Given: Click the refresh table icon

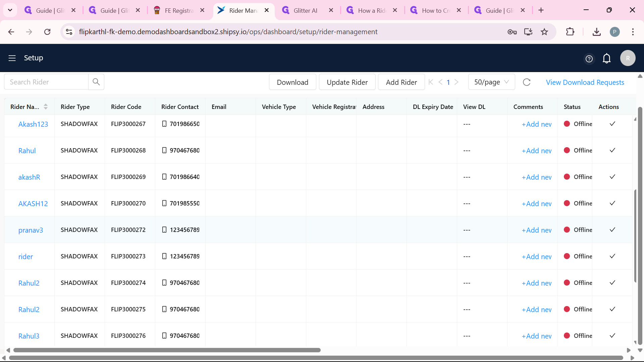Looking at the screenshot, I should tap(527, 82).
